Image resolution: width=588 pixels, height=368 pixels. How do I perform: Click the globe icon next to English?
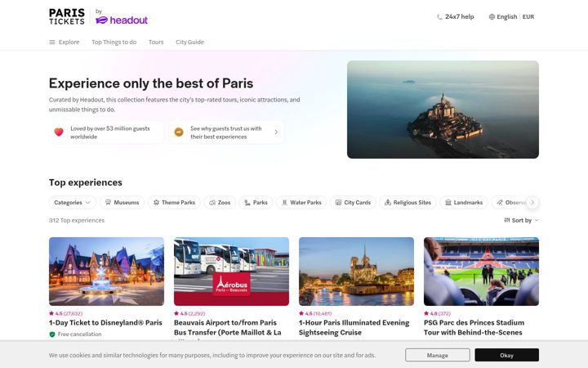[x=492, y=17]
